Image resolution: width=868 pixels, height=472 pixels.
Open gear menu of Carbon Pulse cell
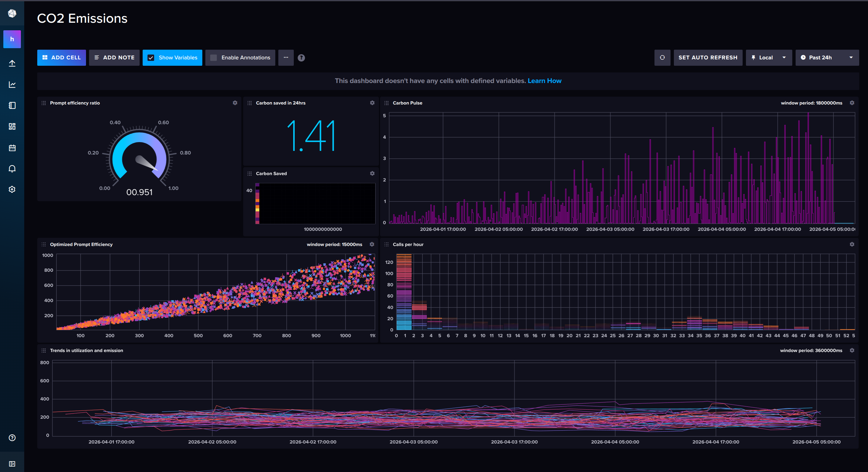[x=852, y=103]
